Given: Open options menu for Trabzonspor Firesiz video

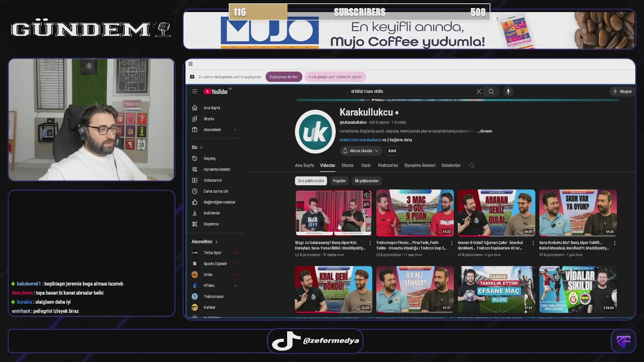Looking at the screenshot, I should coord(452,243).
